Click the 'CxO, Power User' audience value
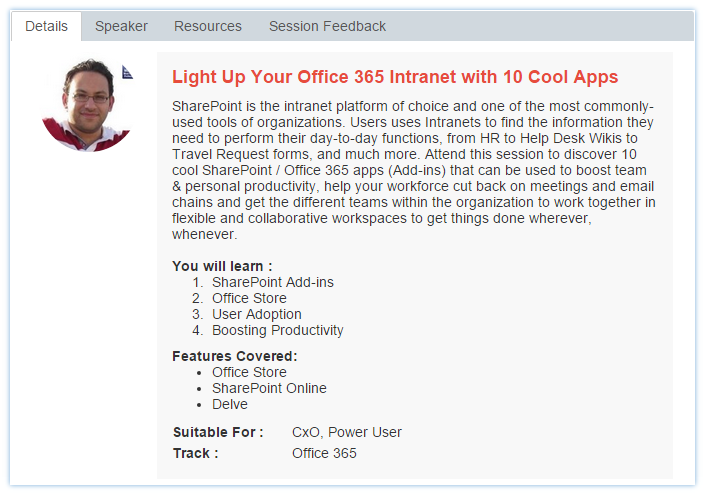 pyautogui.click(x=347, y=432)
